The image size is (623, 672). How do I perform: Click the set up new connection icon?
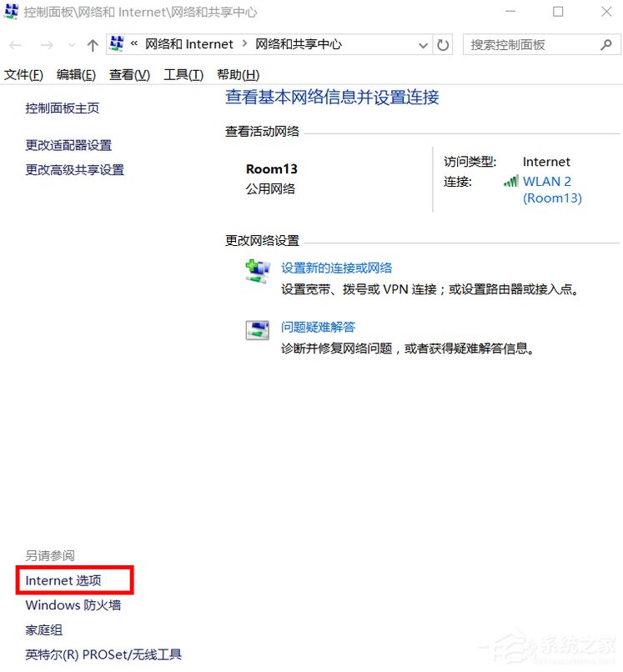pos(257,269)
